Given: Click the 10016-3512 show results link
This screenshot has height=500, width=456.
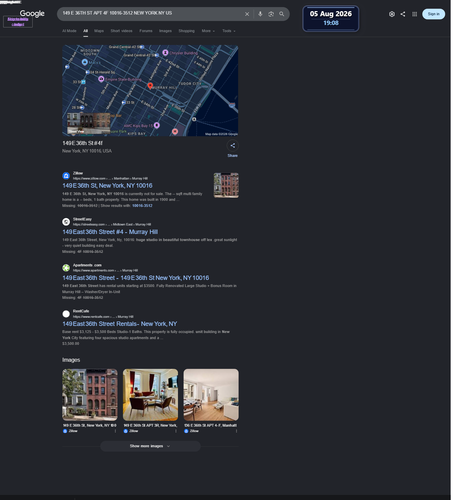Looking at the screenshot, I should (x=142, y=206).
